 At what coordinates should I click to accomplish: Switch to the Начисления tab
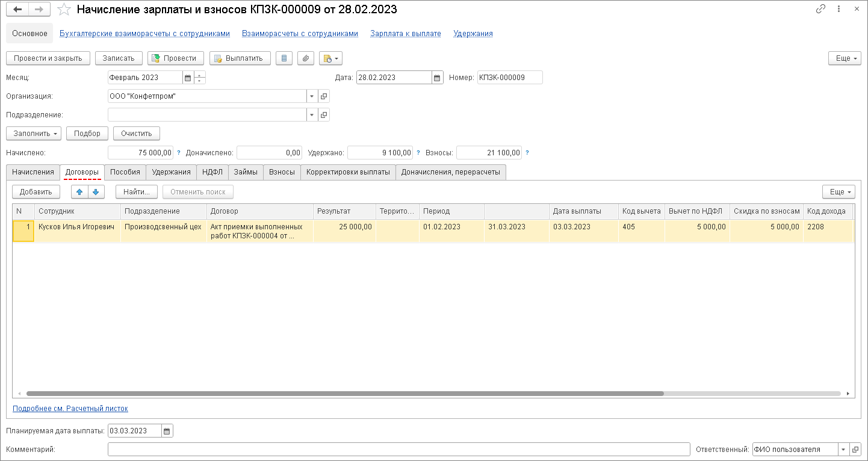click(33, 172)
